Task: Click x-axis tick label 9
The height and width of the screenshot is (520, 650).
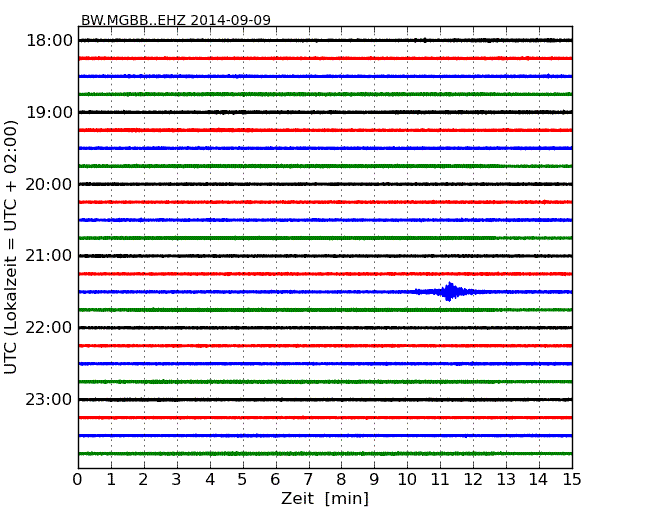Action: 374,479
